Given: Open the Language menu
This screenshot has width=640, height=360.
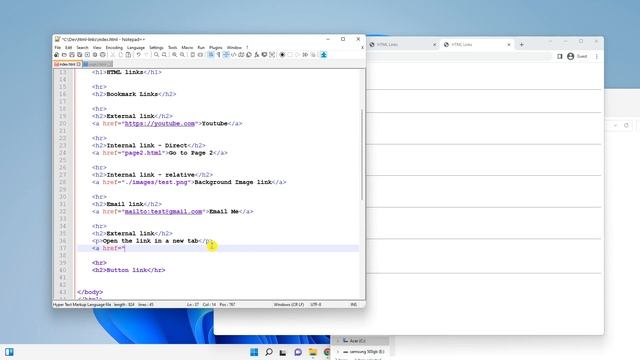Looking at the screenshot, I should point(136,48).
